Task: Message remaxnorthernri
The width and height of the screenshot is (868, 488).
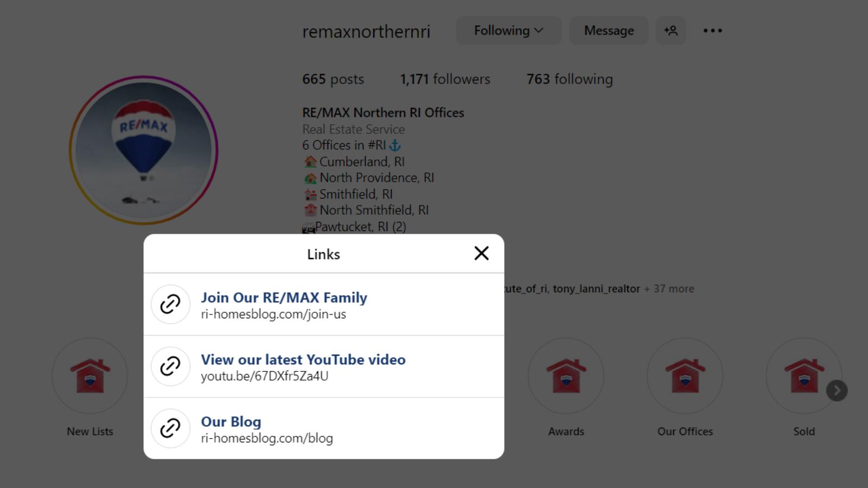Action: 608,31
